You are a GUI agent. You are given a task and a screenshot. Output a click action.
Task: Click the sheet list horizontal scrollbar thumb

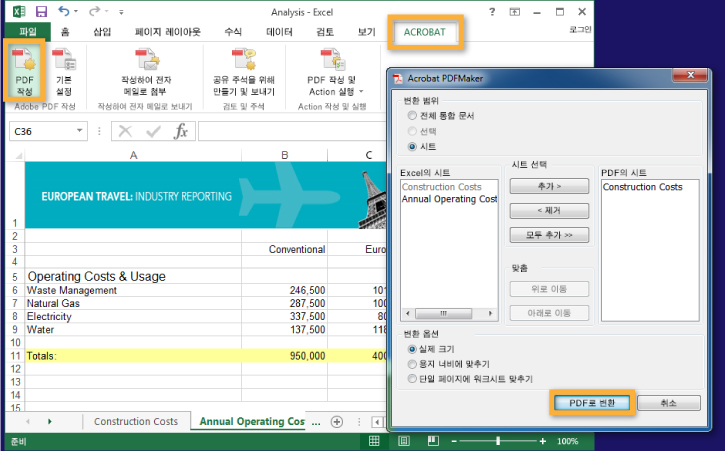(x=443, y=314)
